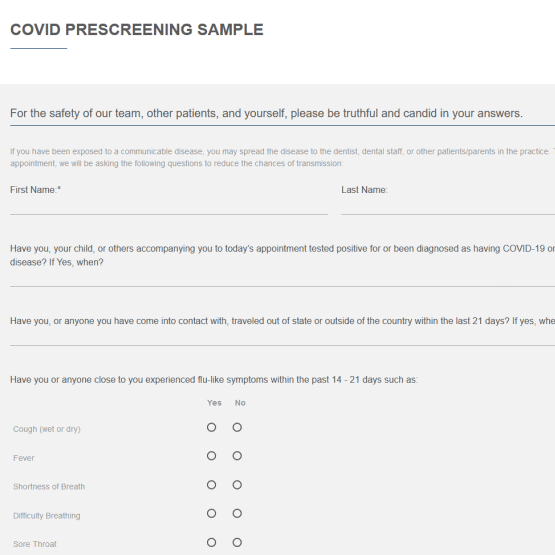This screenshot has width=555, height=555.
Task: Click the flu-like symptoms question text
Action: pyautogui.click(x=214, y=380)
